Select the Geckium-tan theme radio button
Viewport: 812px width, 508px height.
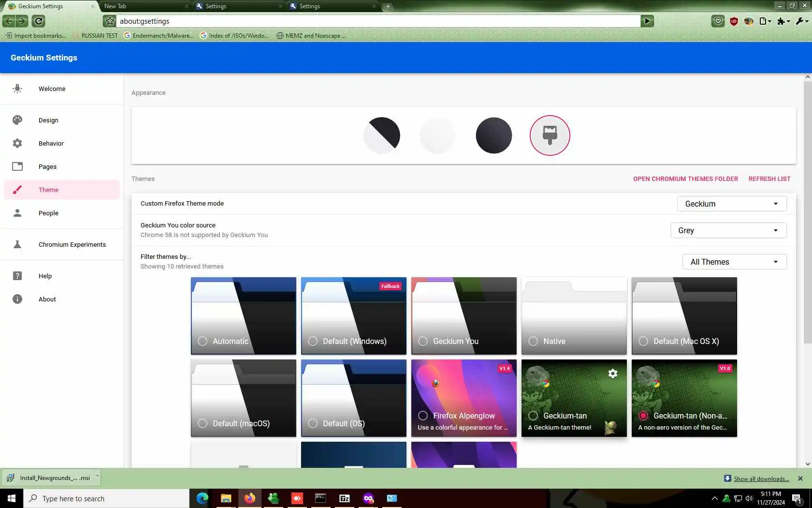[x=533, y=416]
